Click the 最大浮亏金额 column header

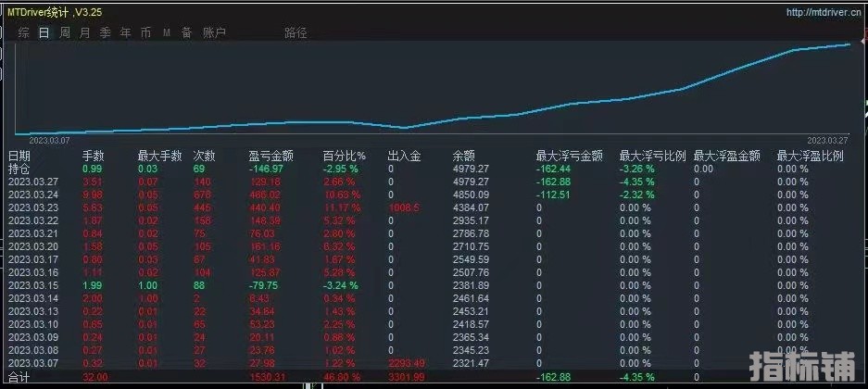click(569, 157)
